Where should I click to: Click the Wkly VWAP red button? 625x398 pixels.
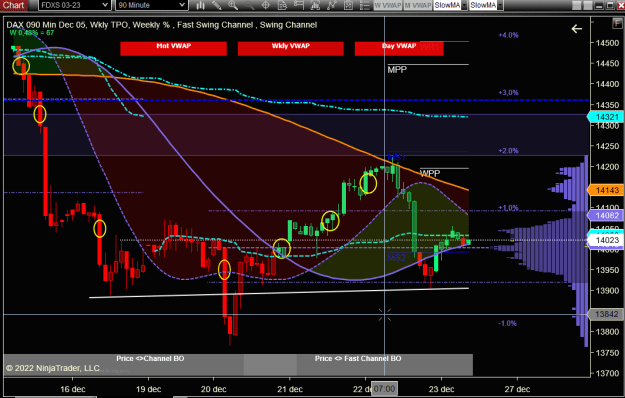pyautogui.click(x=291, y=49)
